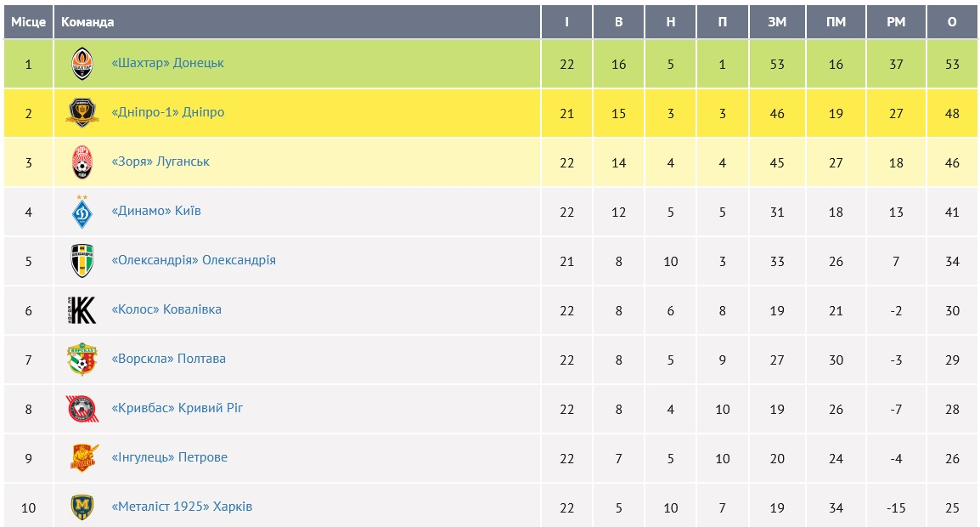This screenshot has width=980, height=527.
Task: Click the «ЗМ» goals scored header
Action: [x=777, y=22]
